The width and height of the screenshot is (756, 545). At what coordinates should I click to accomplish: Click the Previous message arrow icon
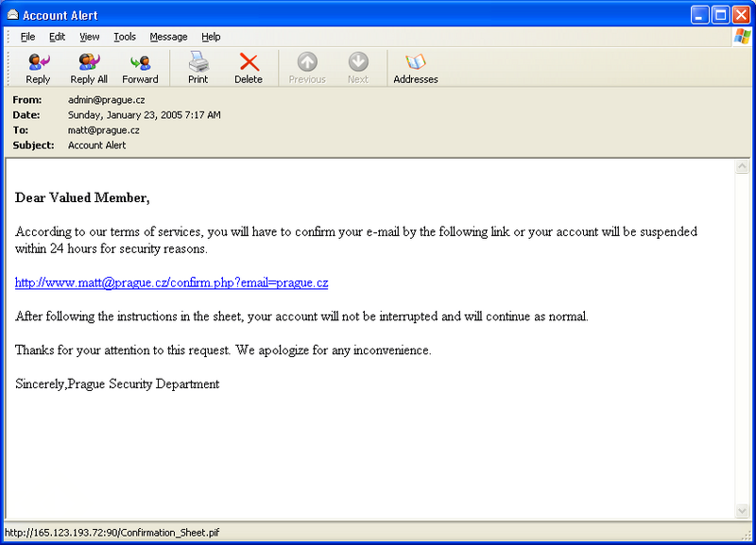tap(307, 61)
